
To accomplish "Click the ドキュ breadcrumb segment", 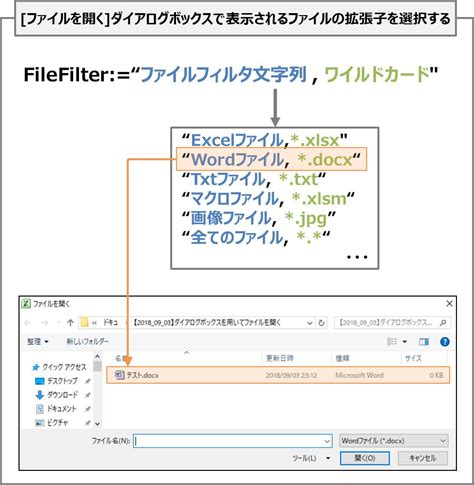I will coord(110,322).
